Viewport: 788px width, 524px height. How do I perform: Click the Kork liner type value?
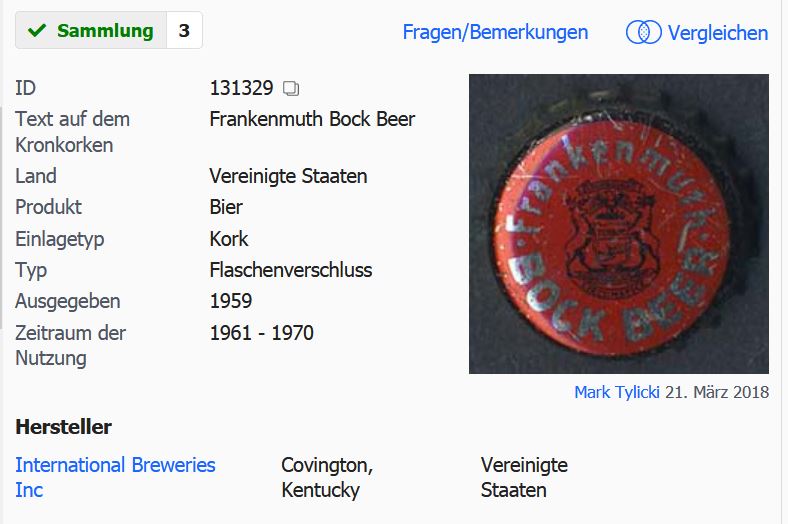click(x=229, y=239)
